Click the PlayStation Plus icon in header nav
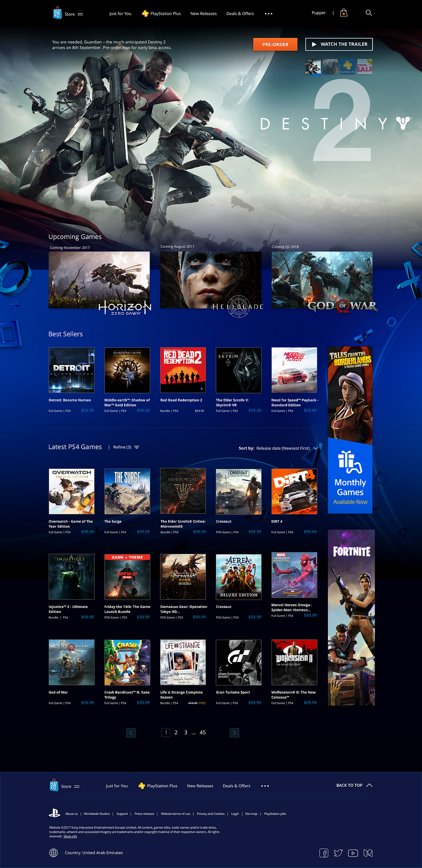422x868 pixels. [x=145, y=14]
